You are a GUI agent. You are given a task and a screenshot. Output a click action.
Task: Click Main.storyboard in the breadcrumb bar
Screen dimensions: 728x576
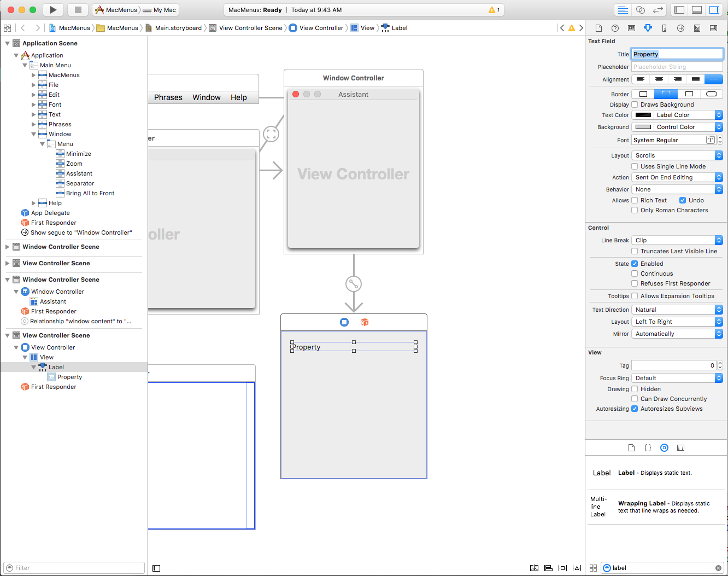178,28
